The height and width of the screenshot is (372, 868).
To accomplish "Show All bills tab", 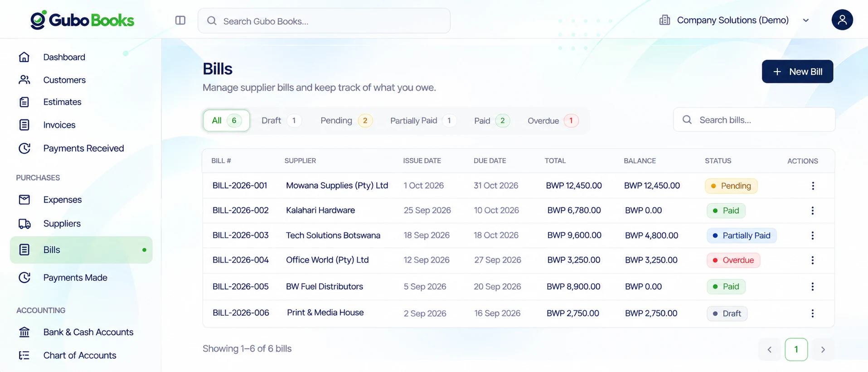I will (x=226, y=121).
